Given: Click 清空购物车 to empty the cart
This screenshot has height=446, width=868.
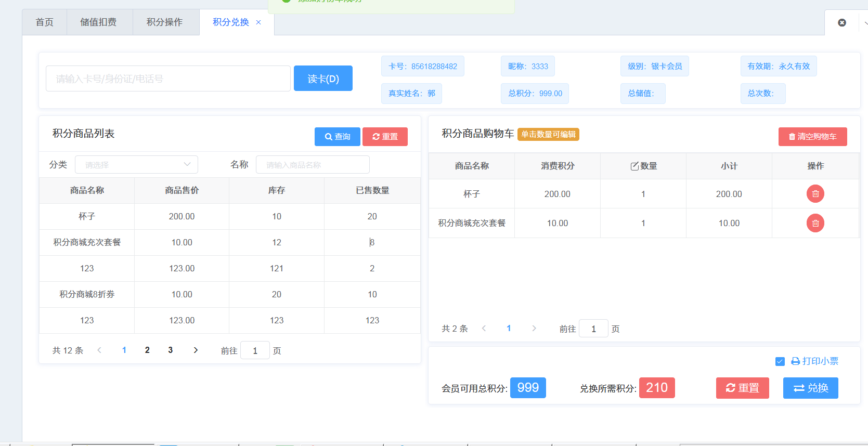Looking at the screenshot, I should click(x=812, y=137).
